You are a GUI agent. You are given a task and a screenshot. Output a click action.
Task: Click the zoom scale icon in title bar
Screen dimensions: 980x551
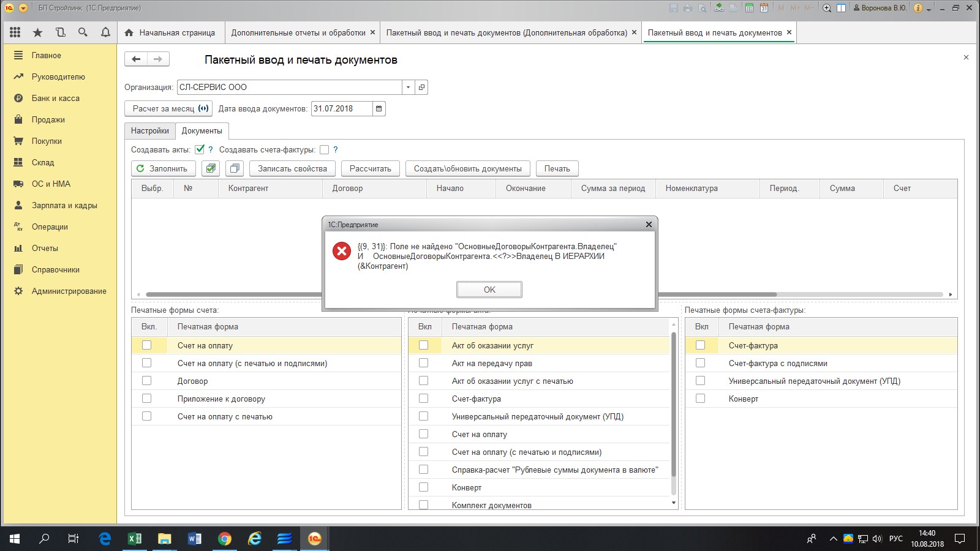click(x=827, y=8)
